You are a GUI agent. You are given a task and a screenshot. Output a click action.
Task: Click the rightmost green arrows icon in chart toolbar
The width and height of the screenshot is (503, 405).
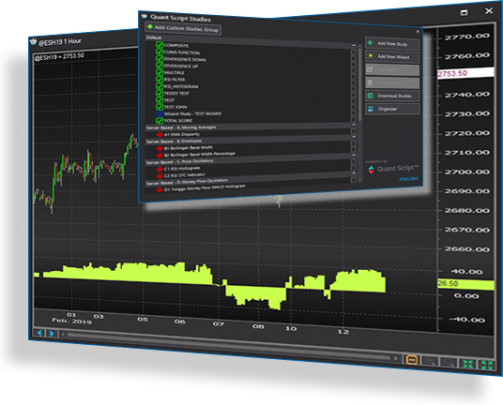[x=487, y=365]
